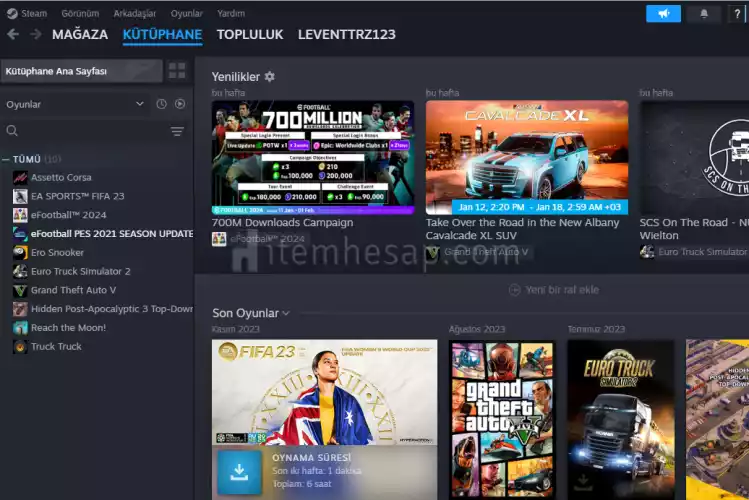Click the forward navigation arrow
Screen dimensions: 749x500
(x=35, y=34)
